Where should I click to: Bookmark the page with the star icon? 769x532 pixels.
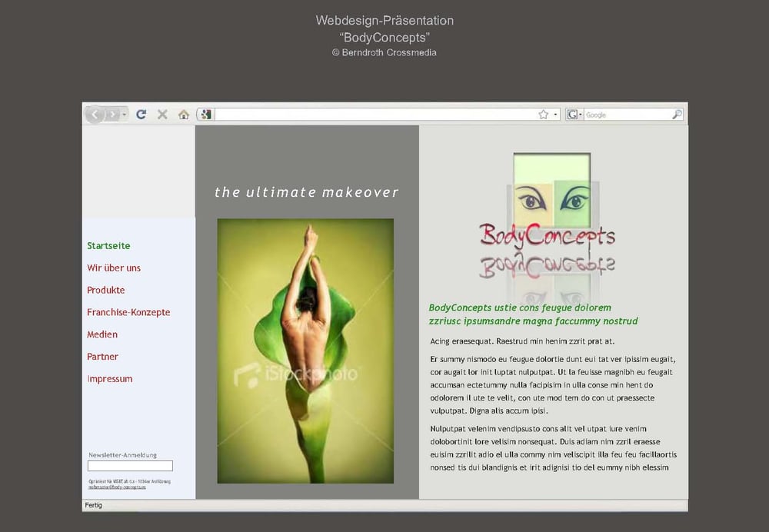[x=544, y=115]
